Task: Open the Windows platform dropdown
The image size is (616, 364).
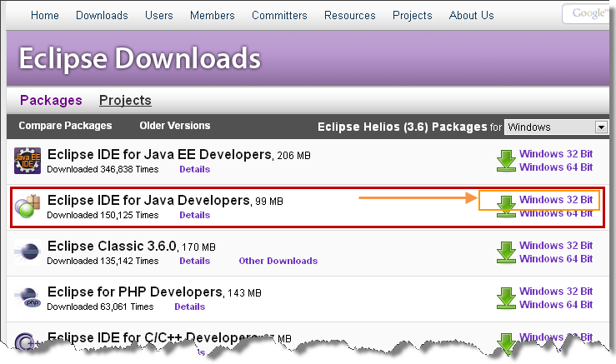Action: tap(556, 127)
